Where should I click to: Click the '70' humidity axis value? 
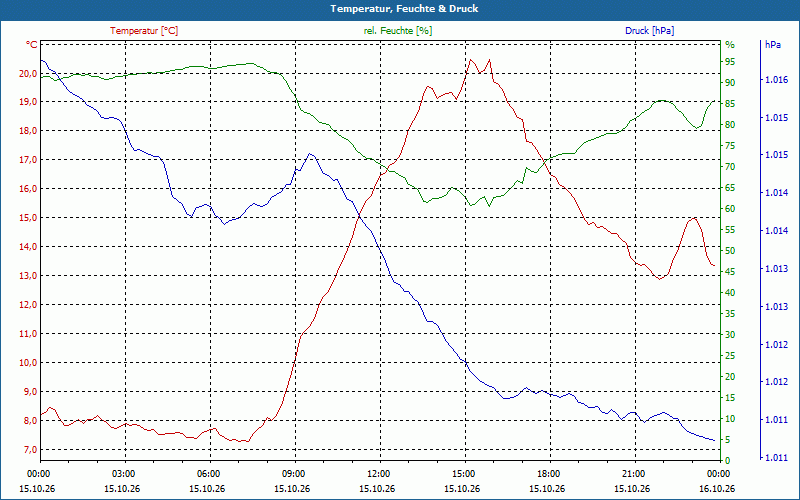[x=730, y=167]
